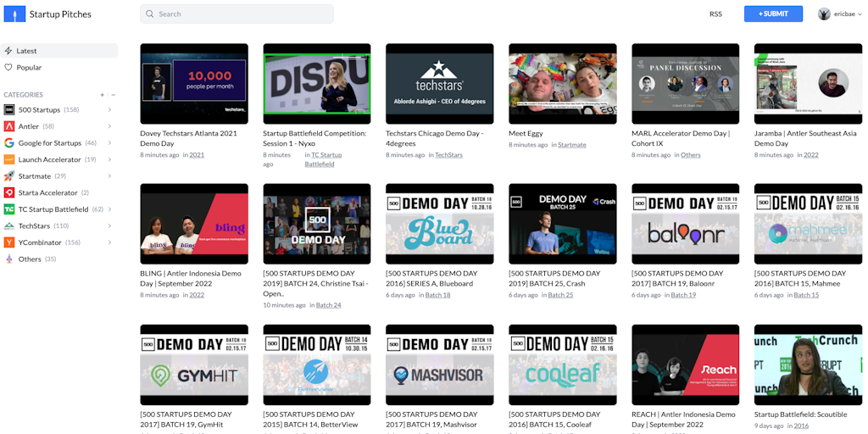Open title 'BATCH 15, Mahmee' video
Image resolution: width=868 pixels, height=434 pixels.
pyautogui.click(x=800, y=278)
